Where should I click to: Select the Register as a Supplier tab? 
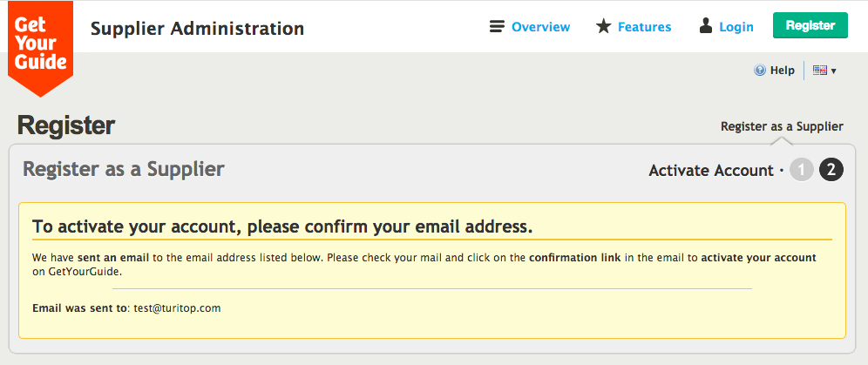(x=782, y=126)
